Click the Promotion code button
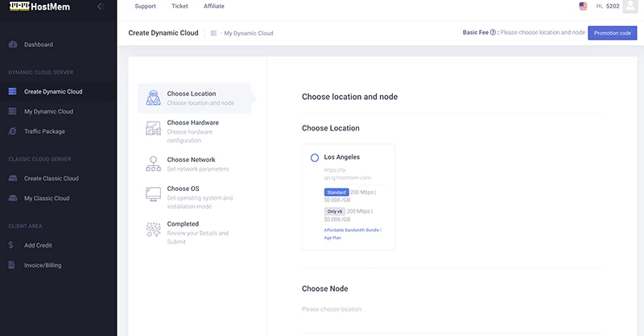This screenshot has width=644, height=336. (612, 33)
